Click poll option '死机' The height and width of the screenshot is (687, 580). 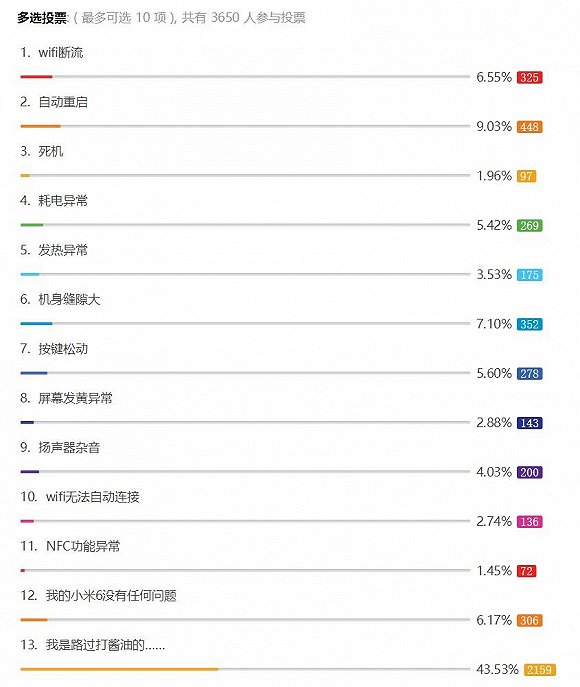coord(51,152)
